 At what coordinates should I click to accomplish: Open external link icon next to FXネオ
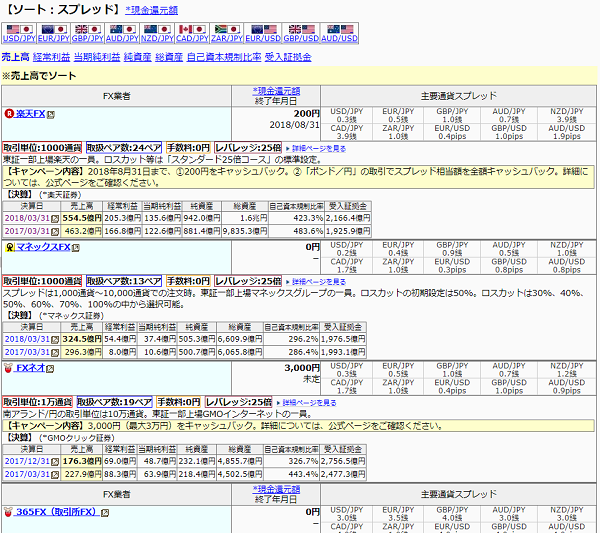50,369
